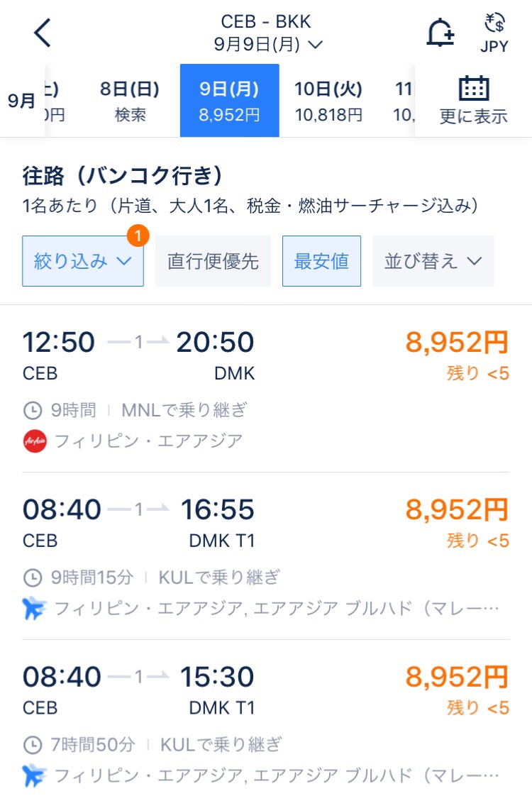Tap the 9月 month label
The width and height of the screenshot is (532, 796).
pyautogui.click(x=21, y=101)
